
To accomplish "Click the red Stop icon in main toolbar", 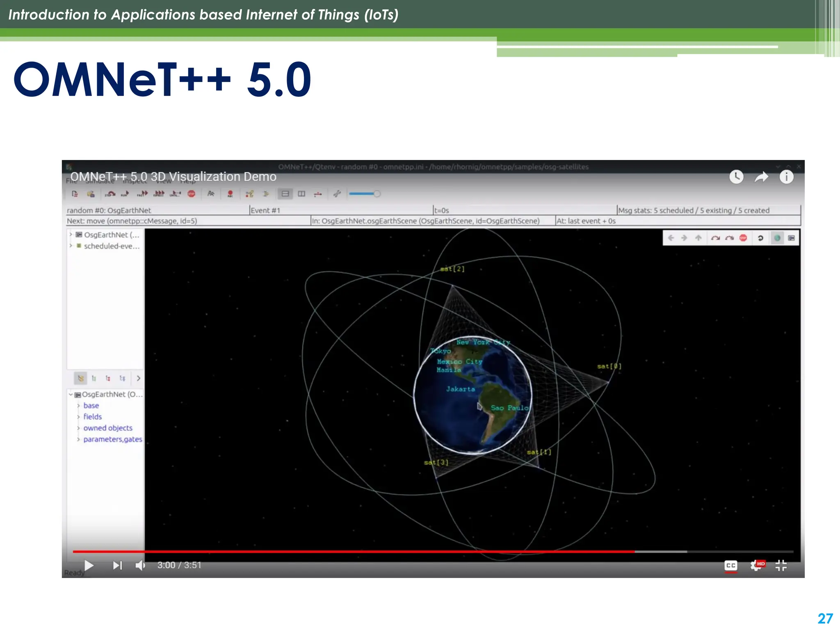I will pos(192,194).
